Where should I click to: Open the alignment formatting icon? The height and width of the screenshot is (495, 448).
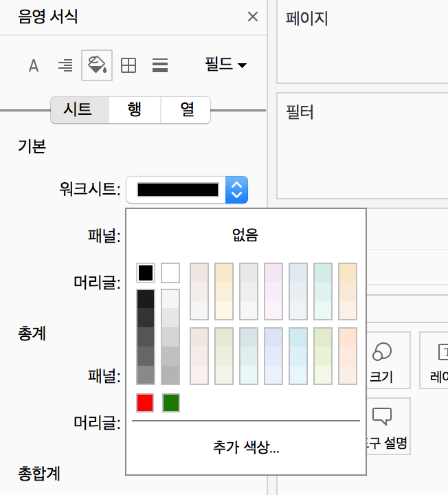[65, 66]
